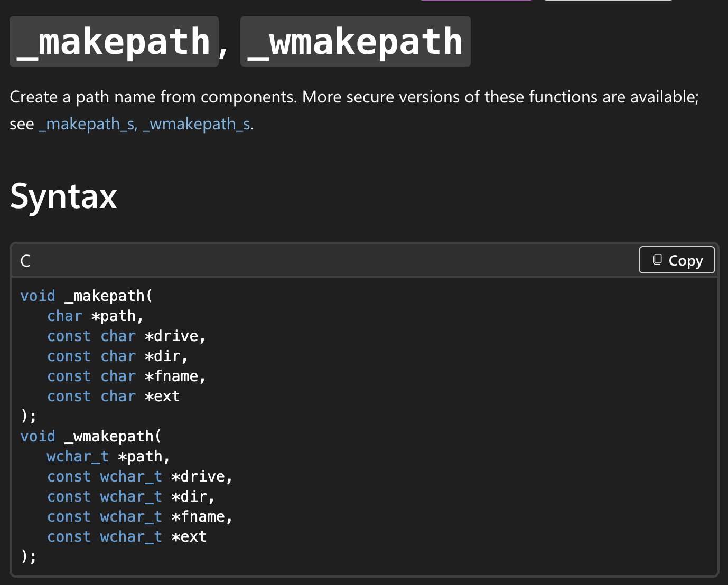
Task: Open the _makepath_s, _wmakepath_s link
Action: [x=145, y=124]
